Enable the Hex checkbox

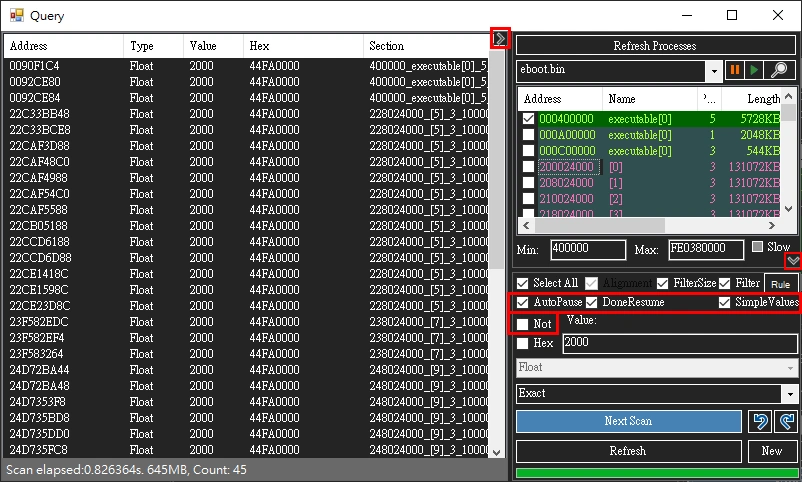tap(522, 343)
